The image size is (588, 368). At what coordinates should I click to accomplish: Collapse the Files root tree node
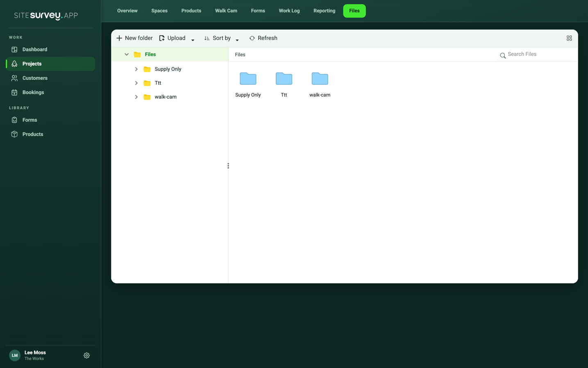click(x=127, y=55)
